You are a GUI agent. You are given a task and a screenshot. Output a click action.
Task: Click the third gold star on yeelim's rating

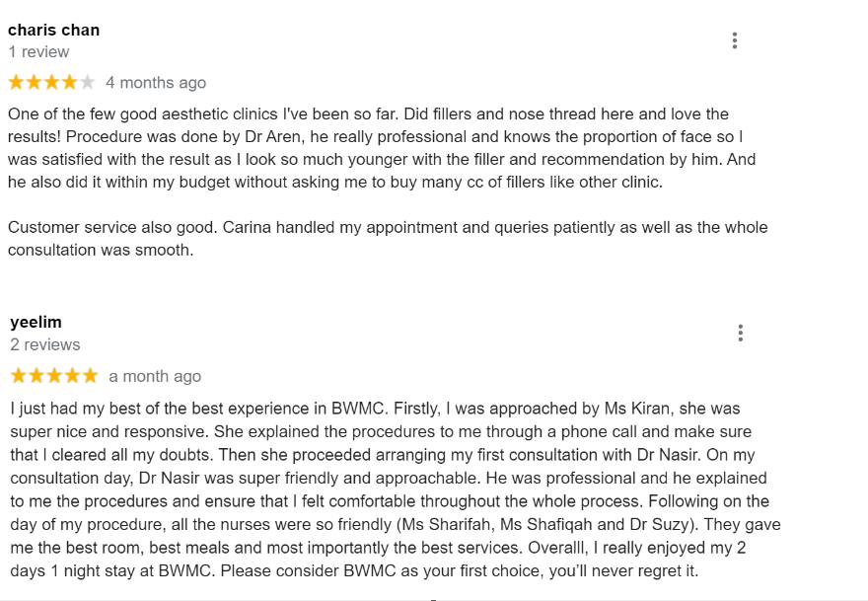pos(54,376)
